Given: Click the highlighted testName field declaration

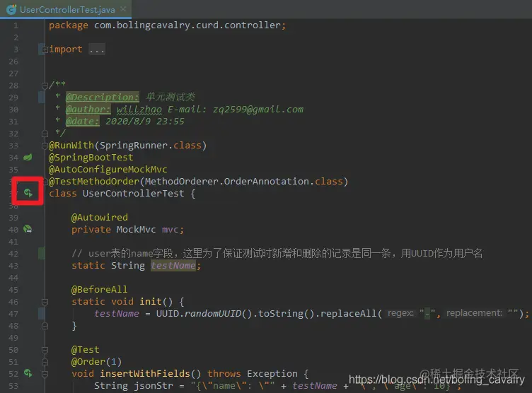Looking at the screenshot, I should click(x=173, y=266).
